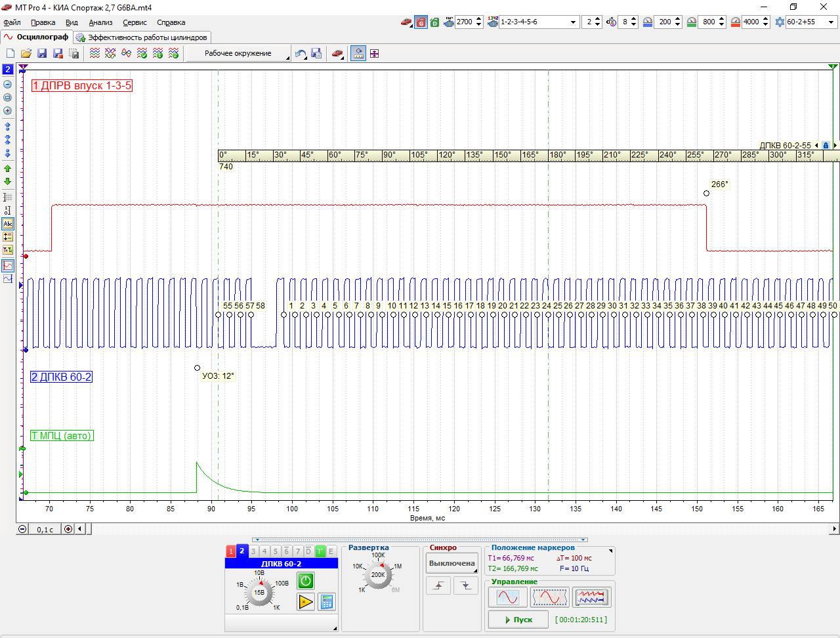Click the red graph view sidebar icon
This screenshot has width=840, height=638.
(x=8, y=266)
